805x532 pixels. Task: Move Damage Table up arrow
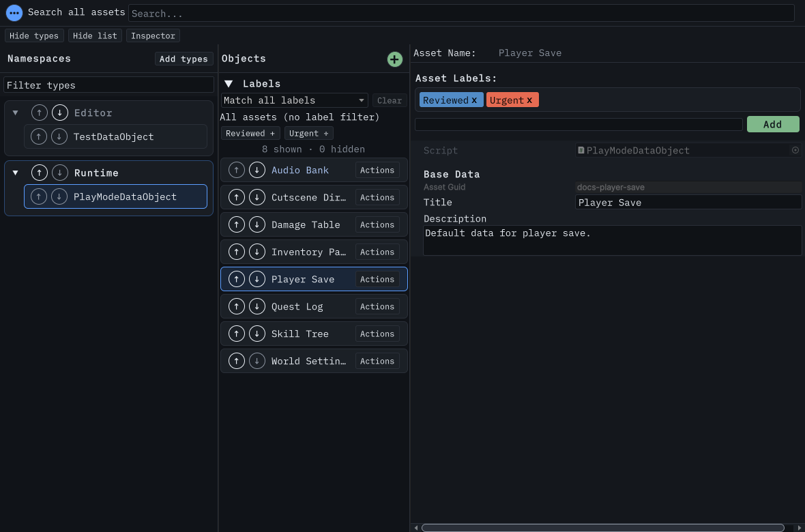(x=237, y=224)
